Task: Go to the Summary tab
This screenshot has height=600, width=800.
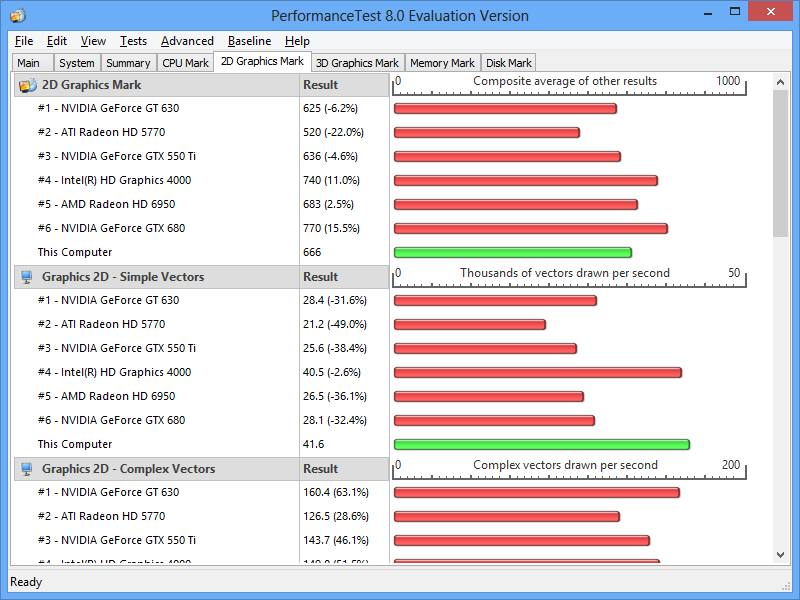Action: pos(129,63)
